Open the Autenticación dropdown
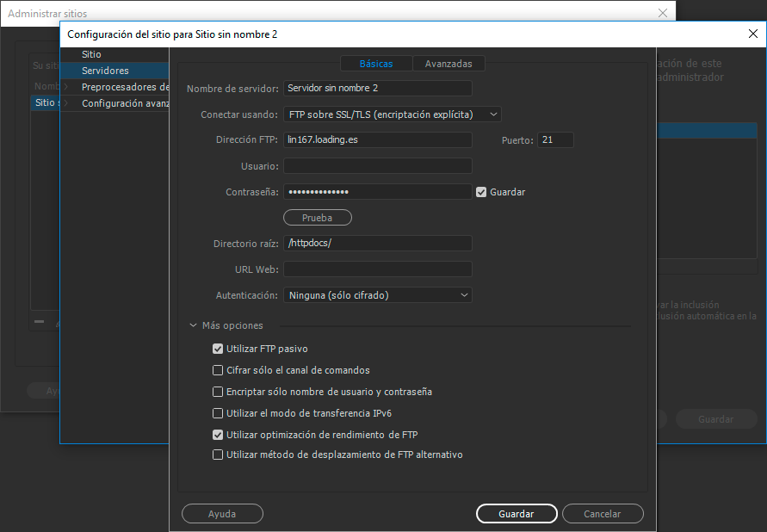767x532 pixels. tap(378, 295)
